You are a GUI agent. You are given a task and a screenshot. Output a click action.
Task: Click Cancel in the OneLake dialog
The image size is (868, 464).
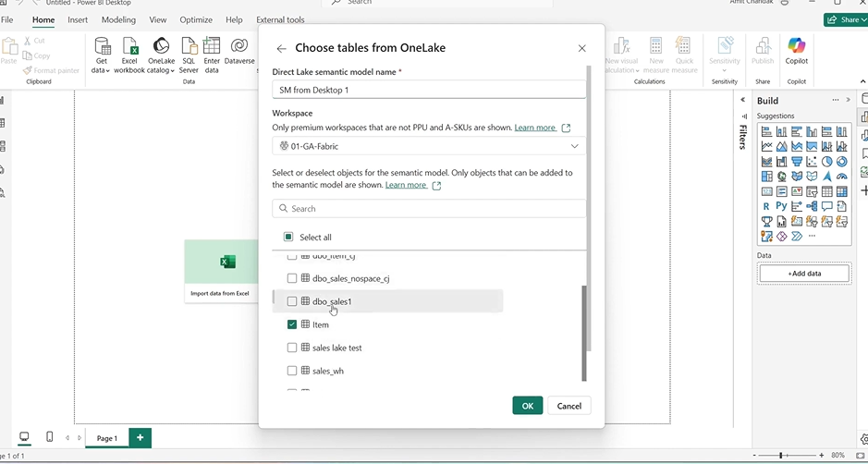(x=569, y=406)
